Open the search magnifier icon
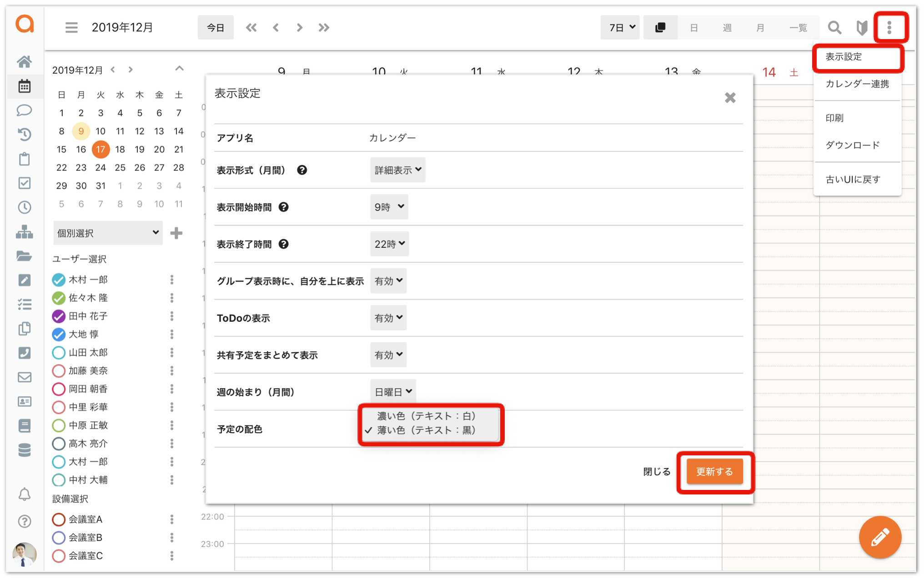 tap(834, 28)
